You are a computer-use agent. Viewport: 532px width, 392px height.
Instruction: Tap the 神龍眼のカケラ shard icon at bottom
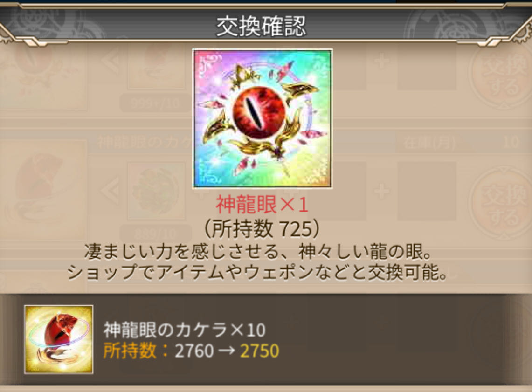(x=59, y=339)
